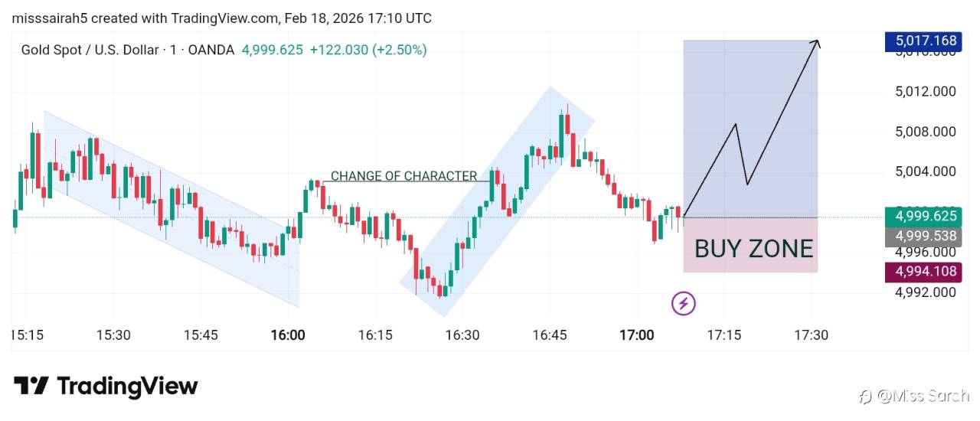Click the 5,012.000 price scale label
980x421 pixels.
pyautogui.click(x=925, y=92)
